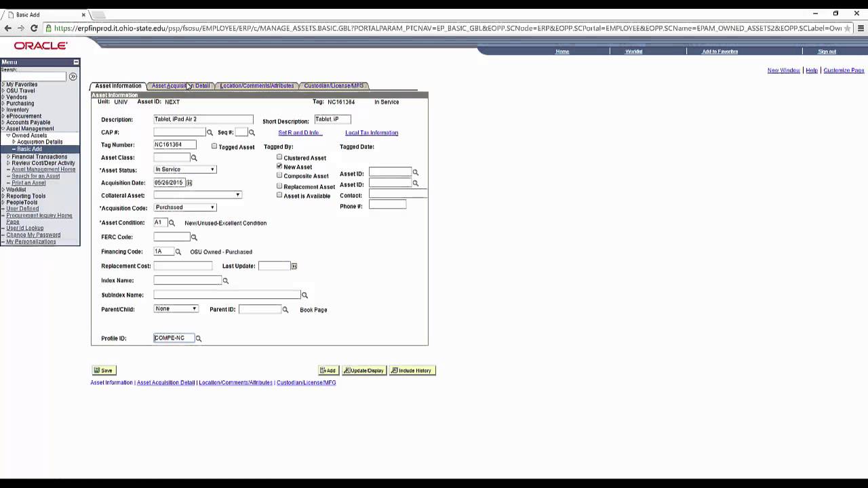The height and width of the screenshot is (488, 868).
Task: Switch to Location/Comments/Attributes tab
Action: pos(257,85)
